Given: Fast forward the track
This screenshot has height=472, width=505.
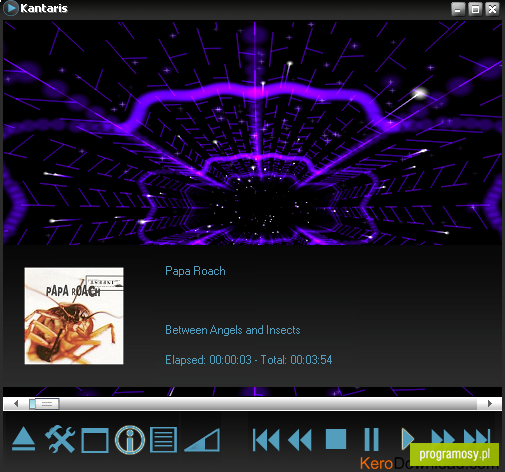Looking at the screenshot, I should point(443,437).
